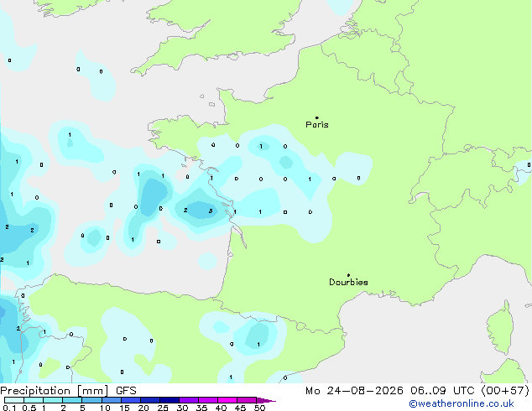Viewport: 532px width, 411px height.
Task: Pick the 35–40 mm purple legend swatch
Action: tap(208, 400)
